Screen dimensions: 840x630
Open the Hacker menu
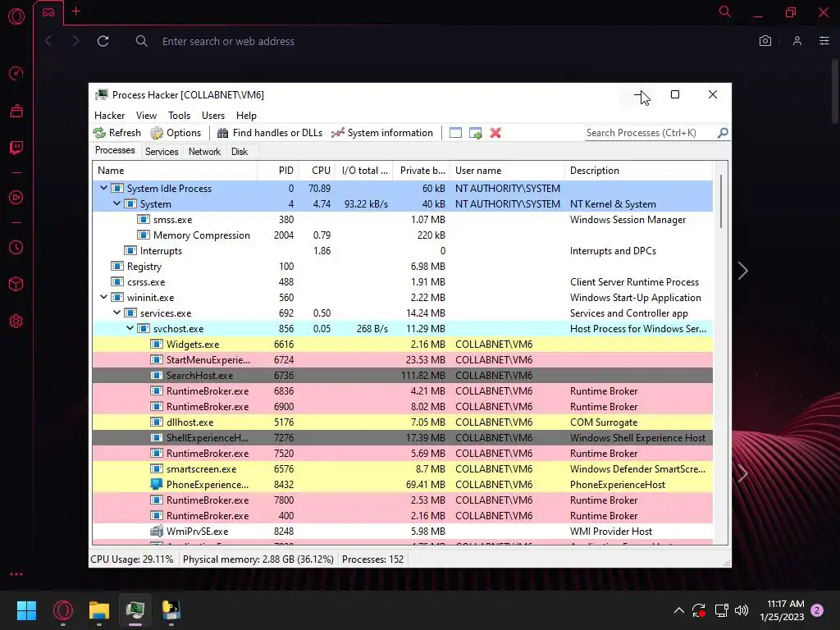(x=109, y=116)
